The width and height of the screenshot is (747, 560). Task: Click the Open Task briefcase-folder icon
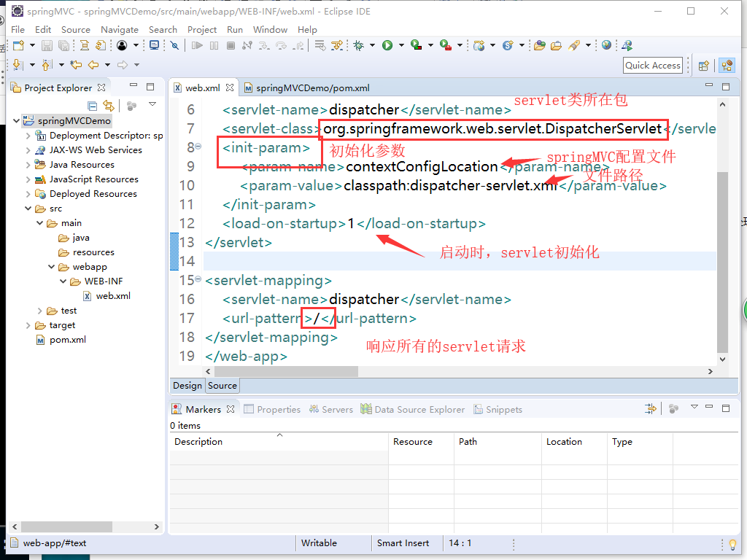(556, 45)
